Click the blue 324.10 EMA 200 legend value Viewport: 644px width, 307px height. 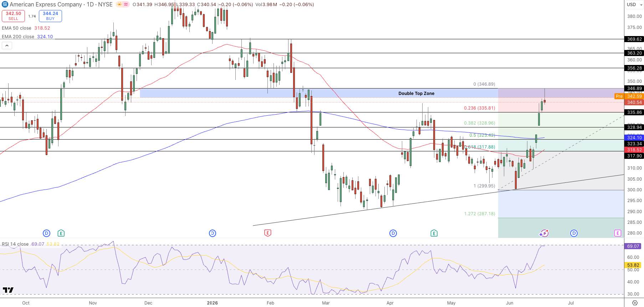point(45,36)
